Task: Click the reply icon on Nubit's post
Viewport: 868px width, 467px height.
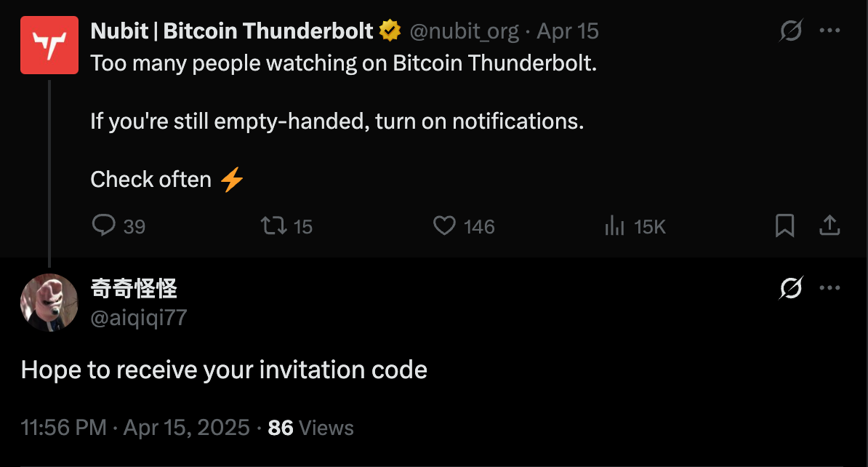Action: point(104,225)
